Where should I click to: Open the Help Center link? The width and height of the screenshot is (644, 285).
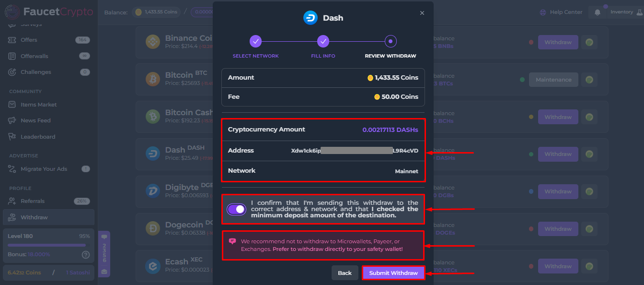coord(561,12)
